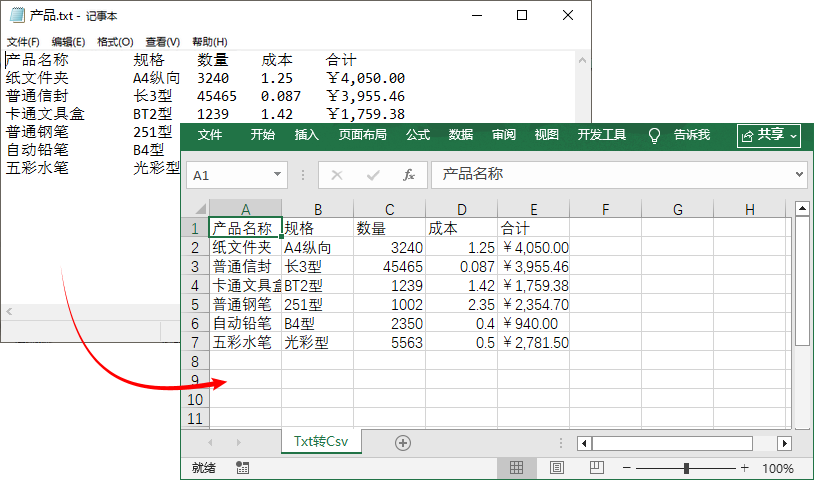Click cell with total ¥940.00
This screenshot has height=480, width=814.
click(534, 324)
